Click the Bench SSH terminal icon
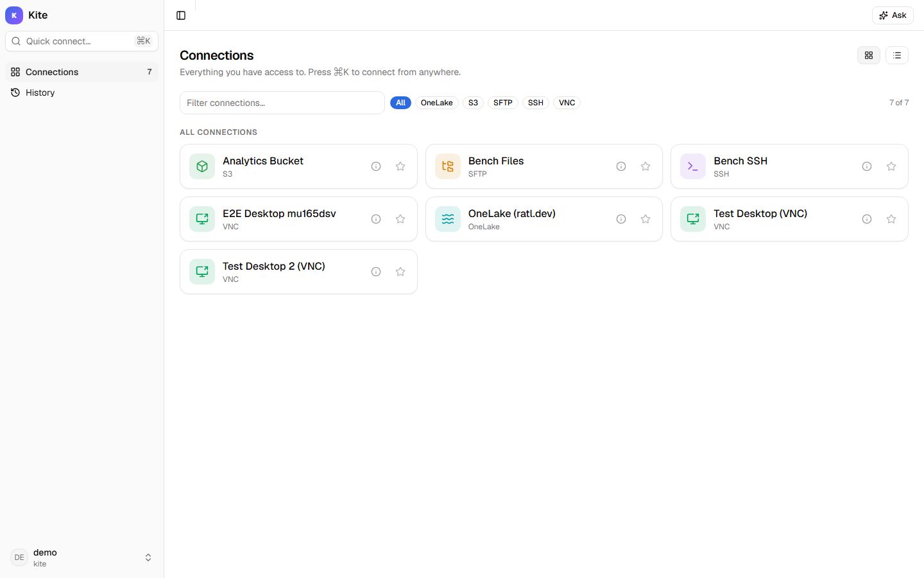This screenshot has height=578, width=924. click(693, 166)
